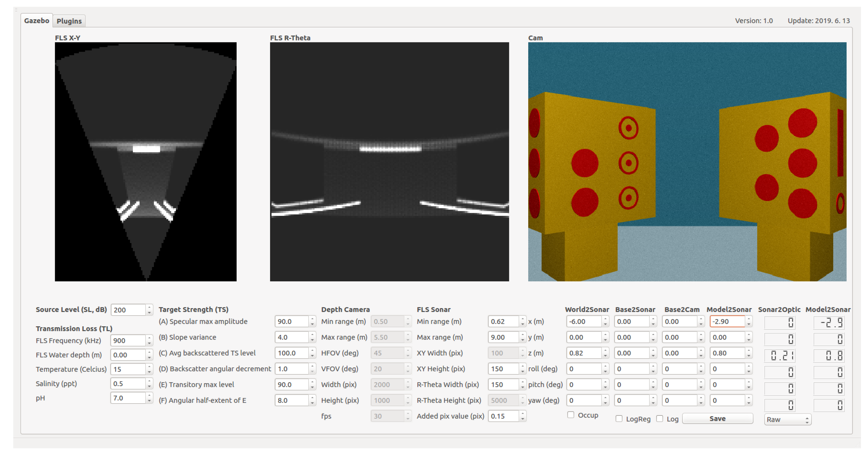This screenshot has height=454, width=868.
Task: Click the Temperature (Celcius) field
Action: coord(128,369)
